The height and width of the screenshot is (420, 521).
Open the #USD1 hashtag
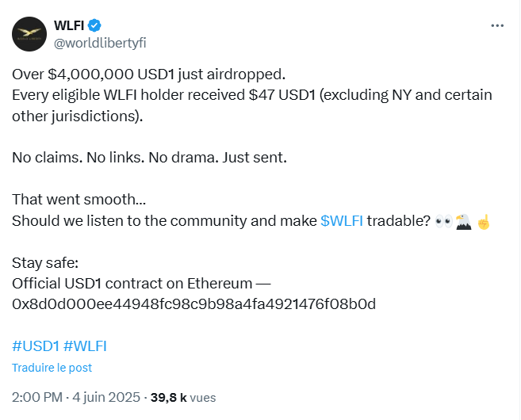point(36,346)
